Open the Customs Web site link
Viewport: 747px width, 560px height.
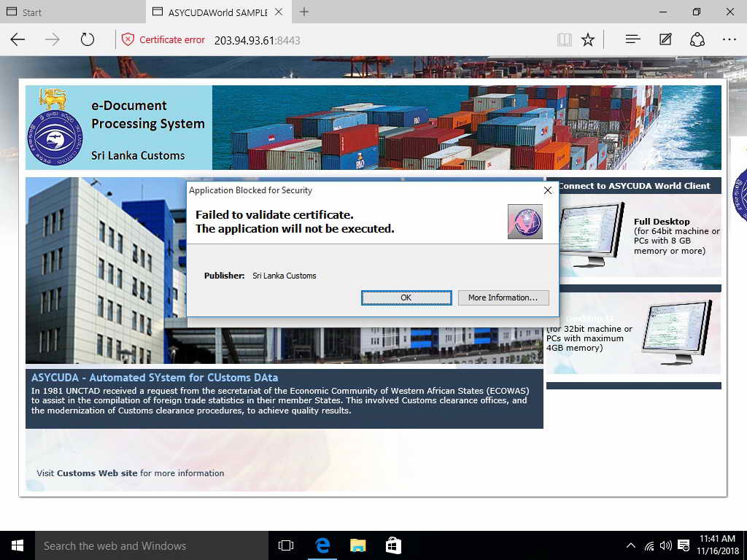(97, 473)
